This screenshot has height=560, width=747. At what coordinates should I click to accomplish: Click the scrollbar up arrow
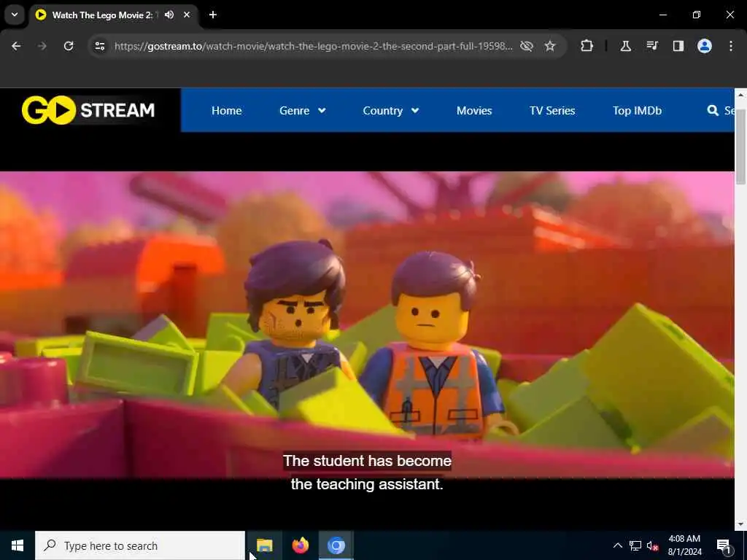pos(740,95)
